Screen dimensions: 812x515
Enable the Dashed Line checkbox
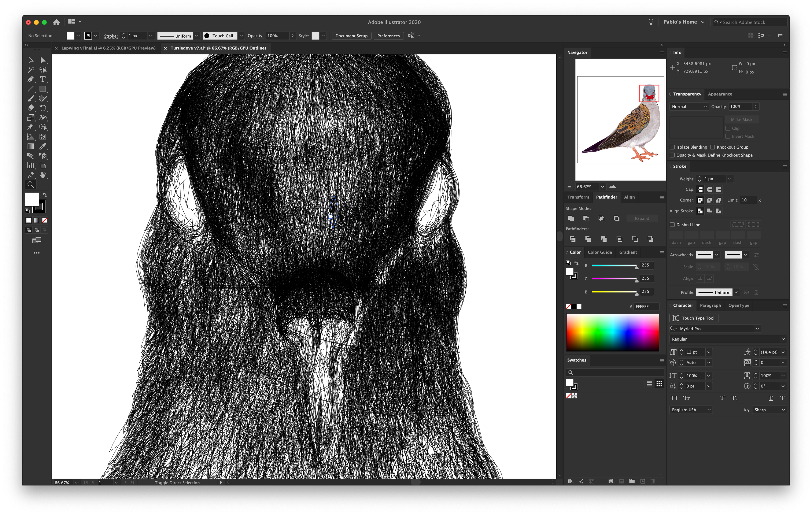[x=672, y=225]
